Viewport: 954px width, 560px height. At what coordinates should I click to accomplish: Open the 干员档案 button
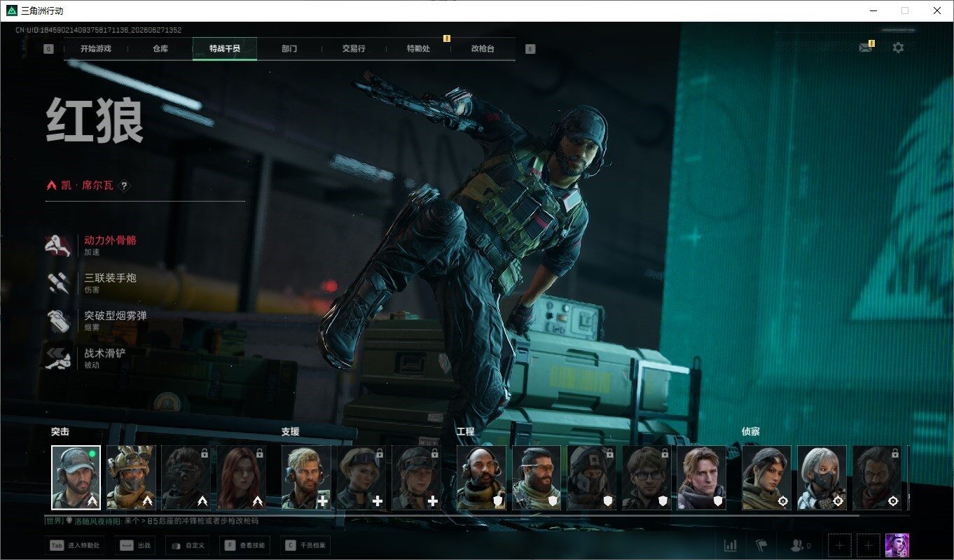(305, 545)
